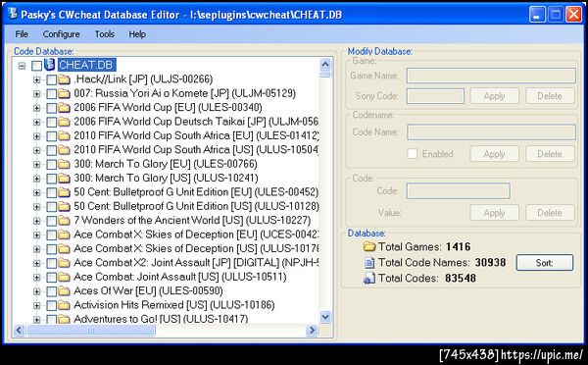Viewport: 588px width, 365px height.
Task: Open the File menu
Action: [x=22, y=34]
